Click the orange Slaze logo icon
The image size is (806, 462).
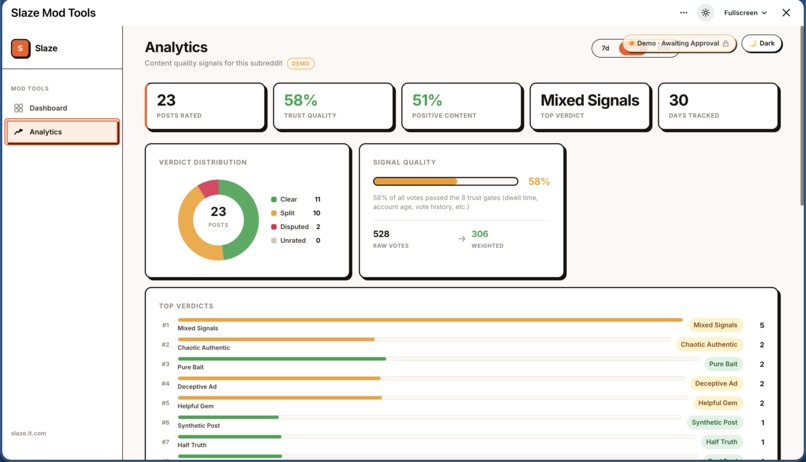click(20, 48)
